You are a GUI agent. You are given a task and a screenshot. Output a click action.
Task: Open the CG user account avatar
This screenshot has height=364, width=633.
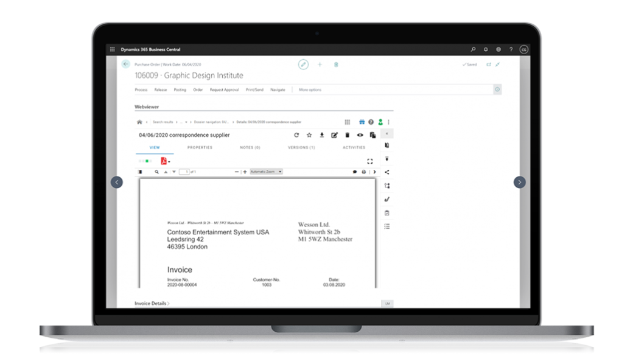click(x=523, y=49)
